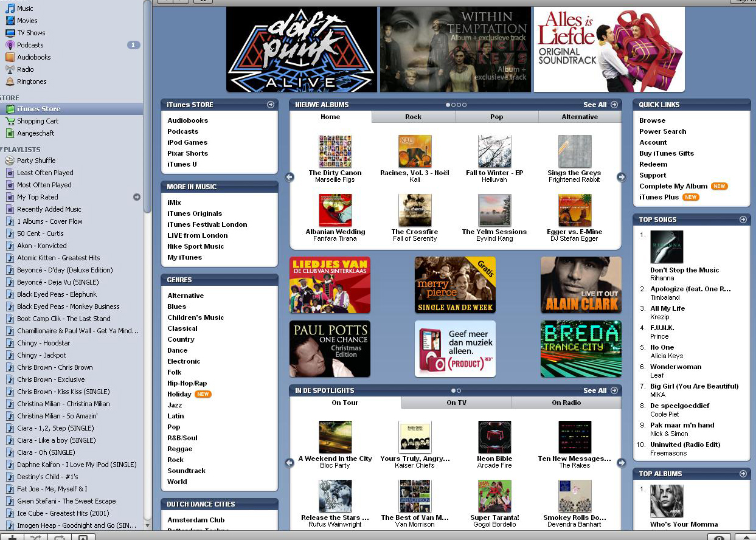Click the arrow in the iTunes STORE panel header

coord(270,105)
